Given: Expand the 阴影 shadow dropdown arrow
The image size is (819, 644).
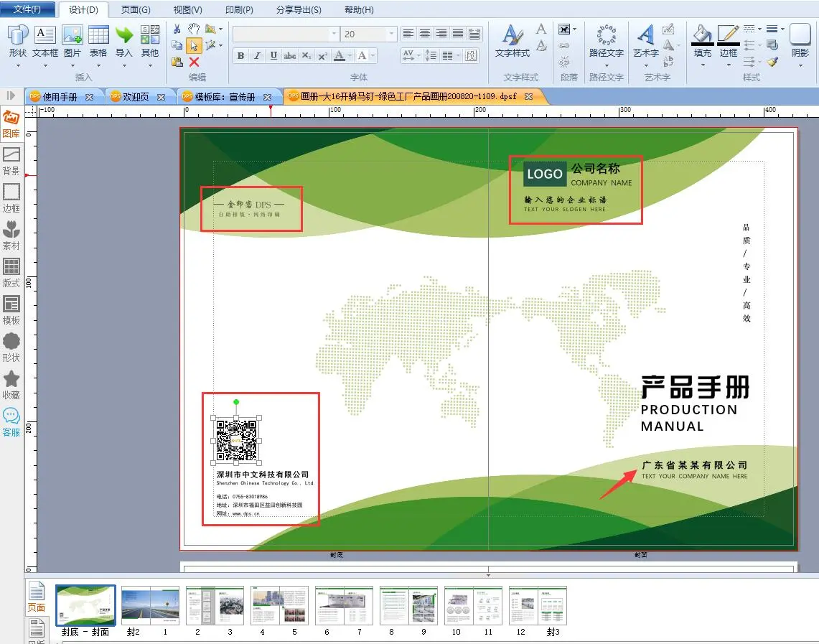Looking at the screenshot, I should click(x=800, y=65).
